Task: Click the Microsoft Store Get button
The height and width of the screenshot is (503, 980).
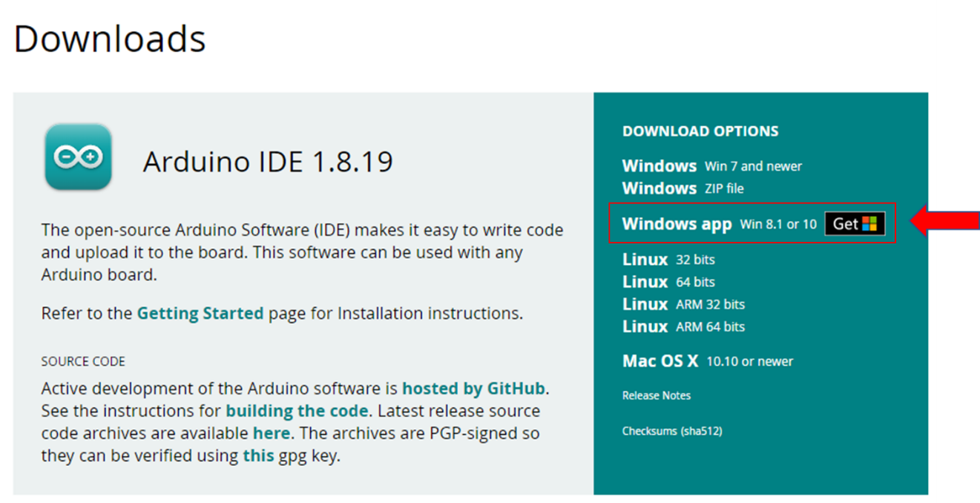Action: pos(855,223)
